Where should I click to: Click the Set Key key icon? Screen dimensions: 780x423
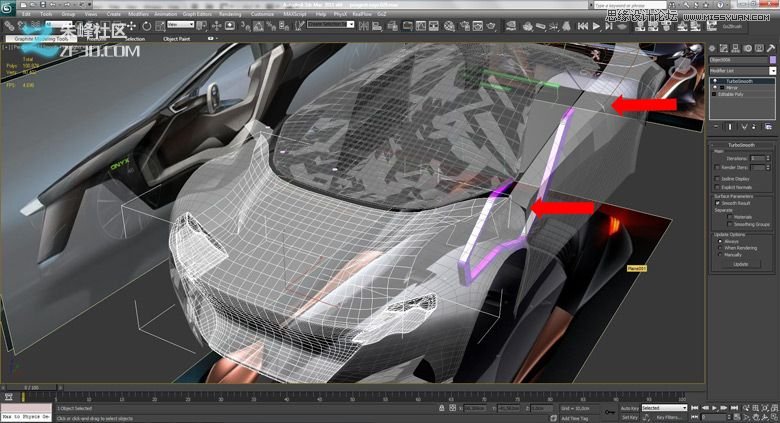coord(609,413)
